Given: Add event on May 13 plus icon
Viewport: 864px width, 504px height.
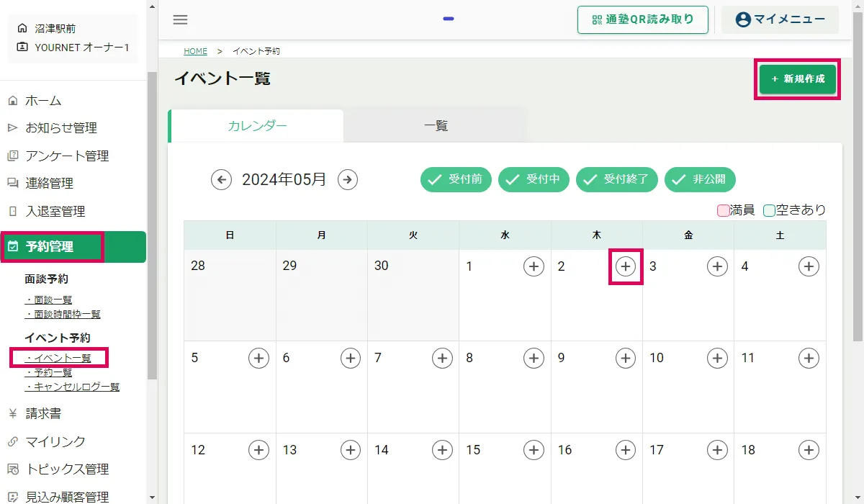Looking at the screenshot, I should [x=351, y=450].
